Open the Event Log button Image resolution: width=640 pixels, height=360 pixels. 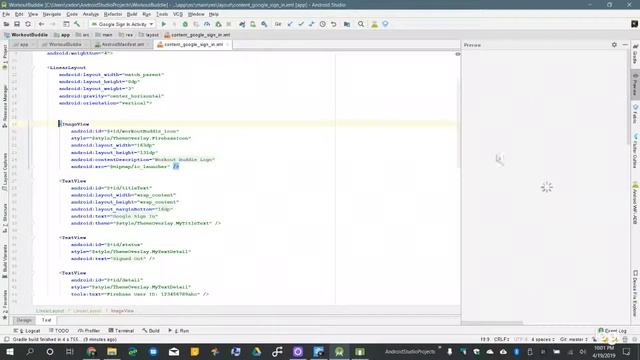click(613, 331)
